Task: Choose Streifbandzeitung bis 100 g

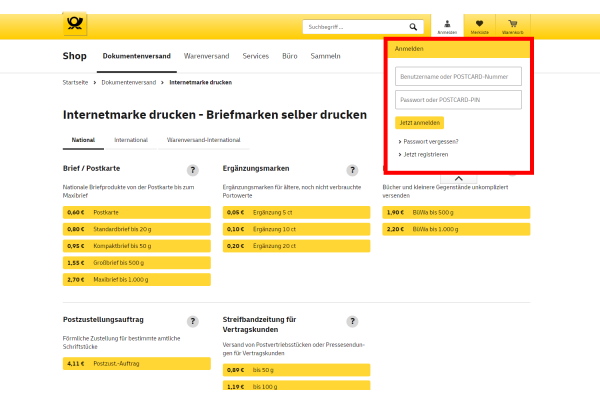Action: (x=297, y=385)
